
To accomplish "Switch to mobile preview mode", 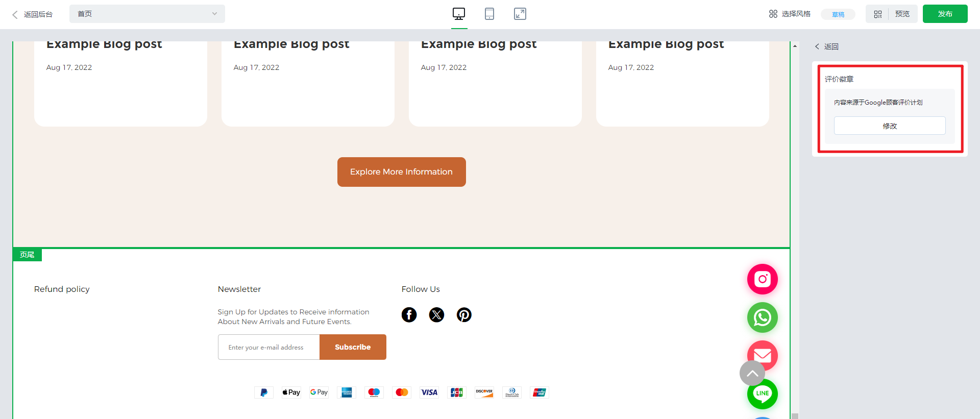I will 489,14.
